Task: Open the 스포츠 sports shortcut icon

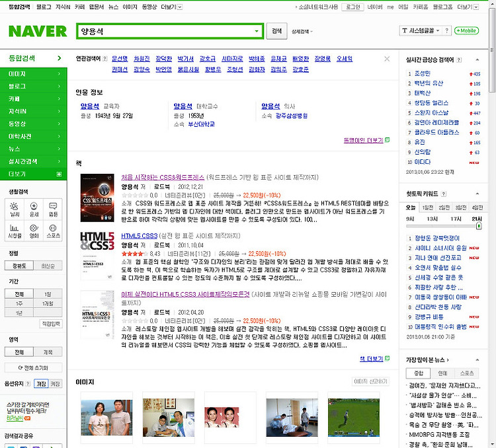Action: tap(53, 231)
